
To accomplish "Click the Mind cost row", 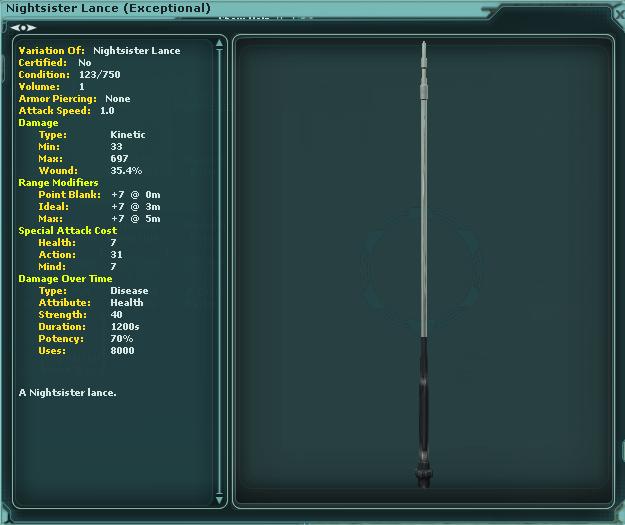I will [77, 266].
